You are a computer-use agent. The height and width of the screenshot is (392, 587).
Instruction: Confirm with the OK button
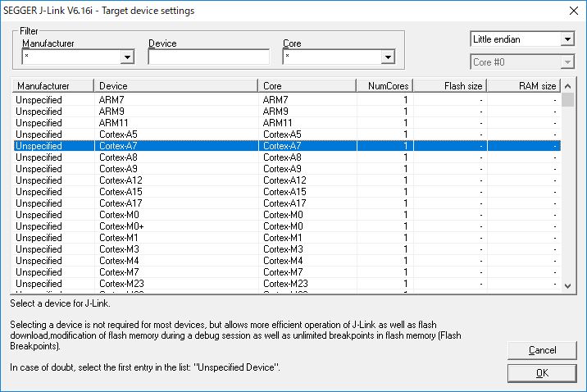(542, 373)
